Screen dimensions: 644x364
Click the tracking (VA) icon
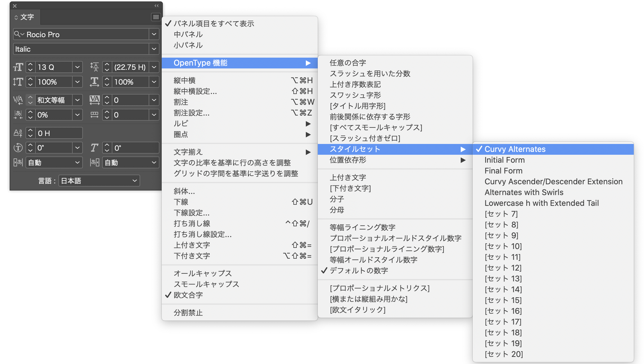point(94,100)
